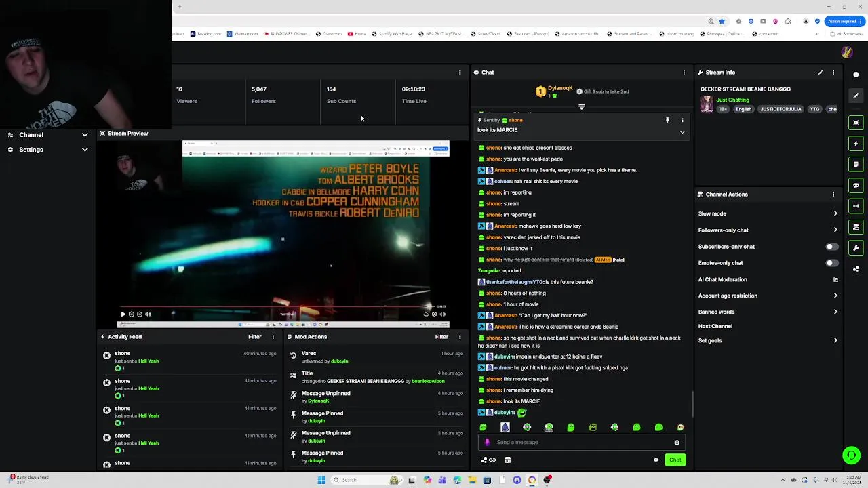Open the profile avatar at top right
The width and height of the screenshot is (868, 488).
846,52
